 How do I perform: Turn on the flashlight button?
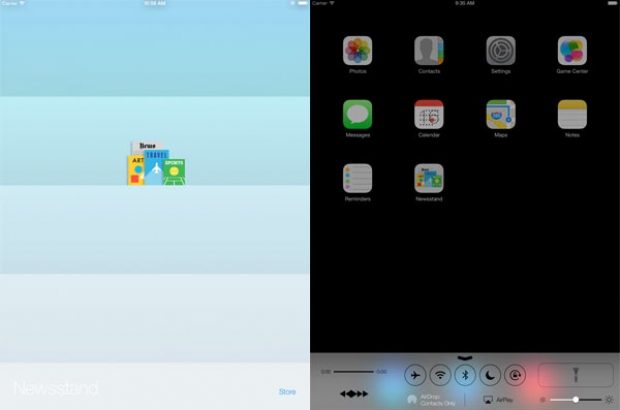(576, 375)
